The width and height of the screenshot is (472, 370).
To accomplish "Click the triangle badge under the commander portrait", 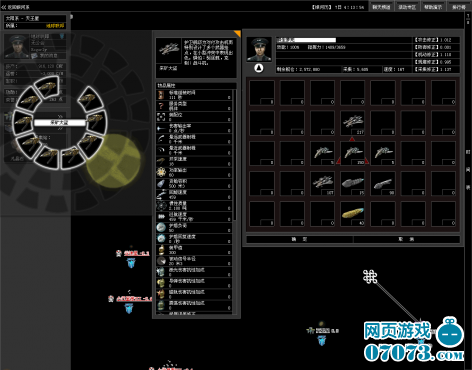I will (259, 68).
